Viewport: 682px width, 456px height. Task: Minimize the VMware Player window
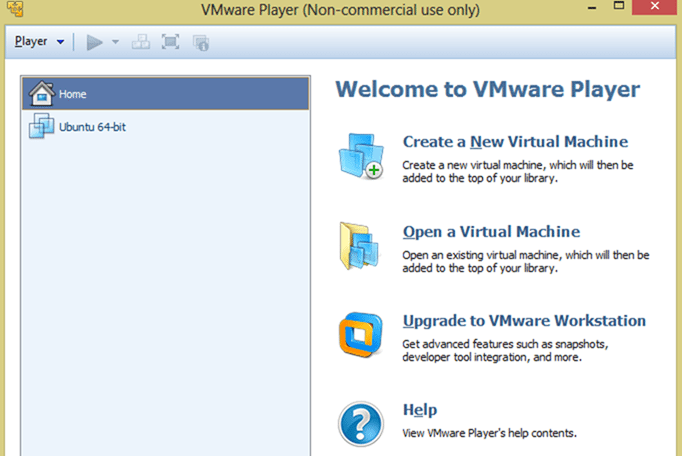pos(592,7)
